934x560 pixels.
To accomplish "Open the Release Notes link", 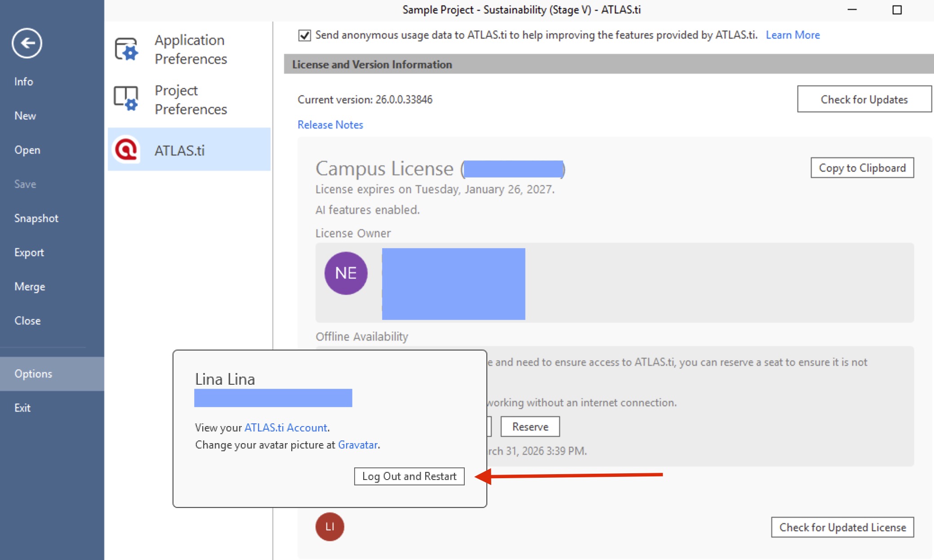I will [x=330, y=124].
